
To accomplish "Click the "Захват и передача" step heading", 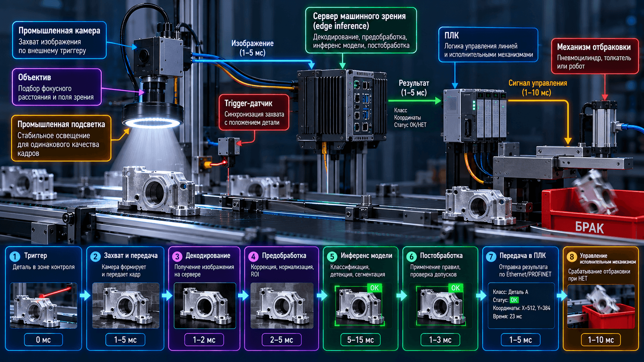I will (131, 255).
